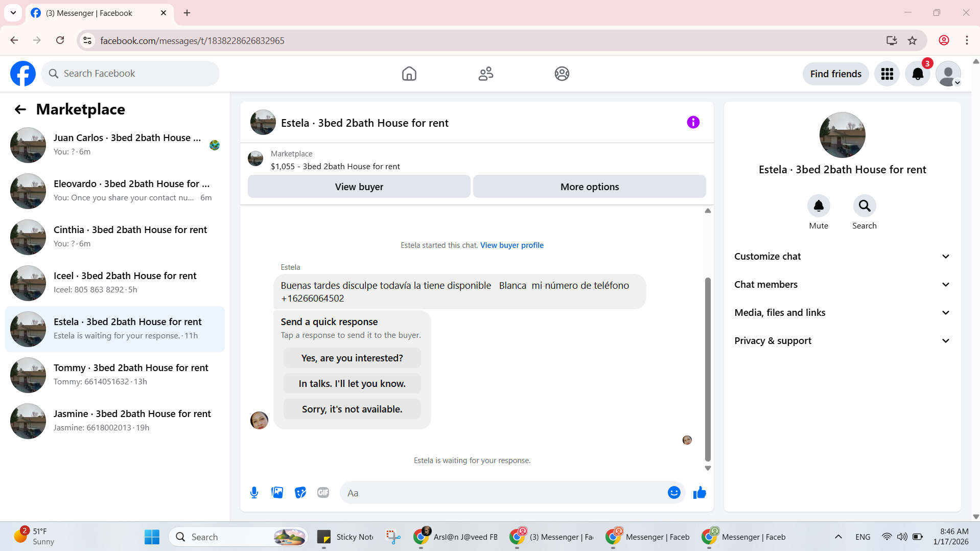The image size is (980, 551).
Task: Click the Facebook logo icon
Action: (23, 74)
